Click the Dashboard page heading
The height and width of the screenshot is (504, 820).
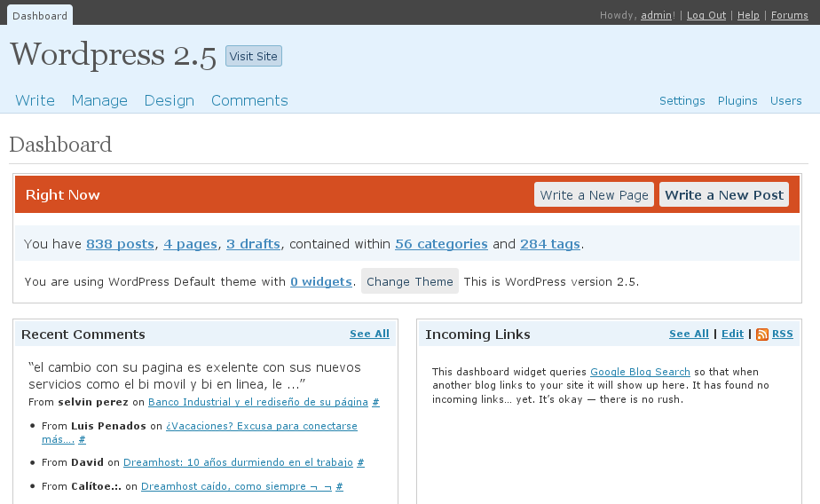[x=60, y=145]
